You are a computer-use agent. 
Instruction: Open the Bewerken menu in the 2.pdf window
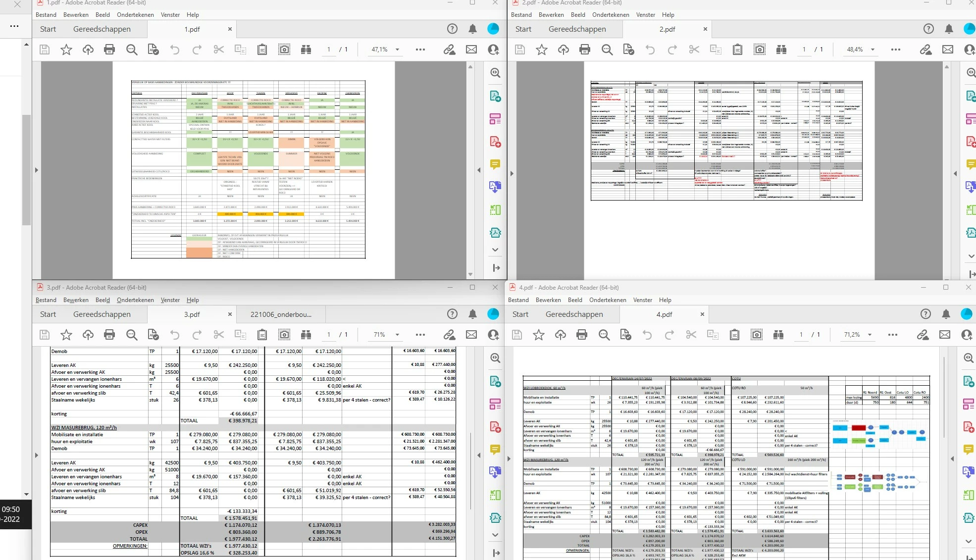pos(551,15)
